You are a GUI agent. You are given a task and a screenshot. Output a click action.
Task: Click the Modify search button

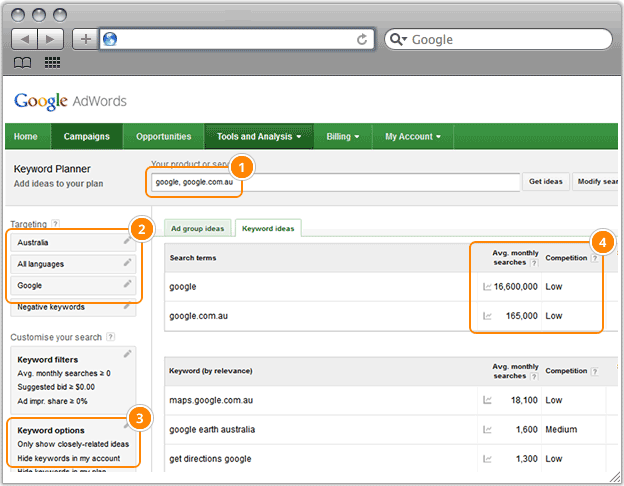[x=597, y=182]
